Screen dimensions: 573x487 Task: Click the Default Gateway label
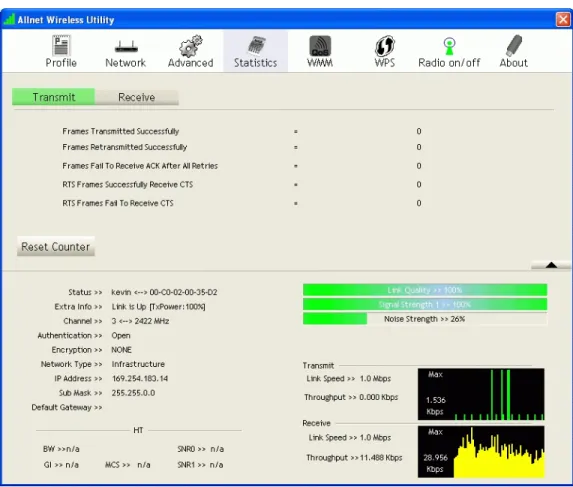click(67, 407)
